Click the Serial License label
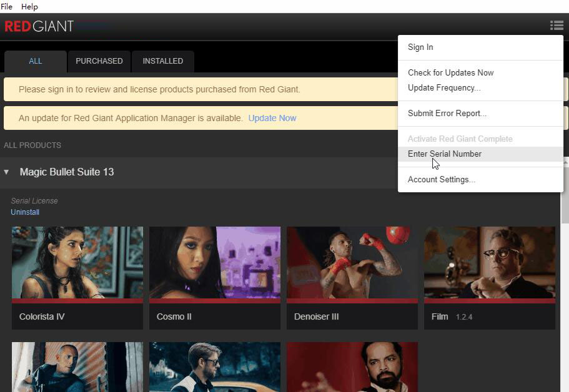The image size is (569, 392). [x=34, y=201]
